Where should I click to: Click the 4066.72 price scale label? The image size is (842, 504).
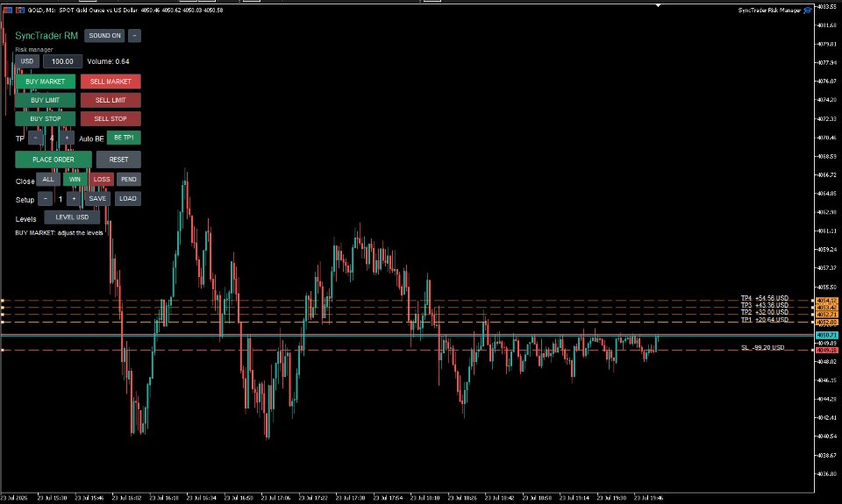point(826,175)
